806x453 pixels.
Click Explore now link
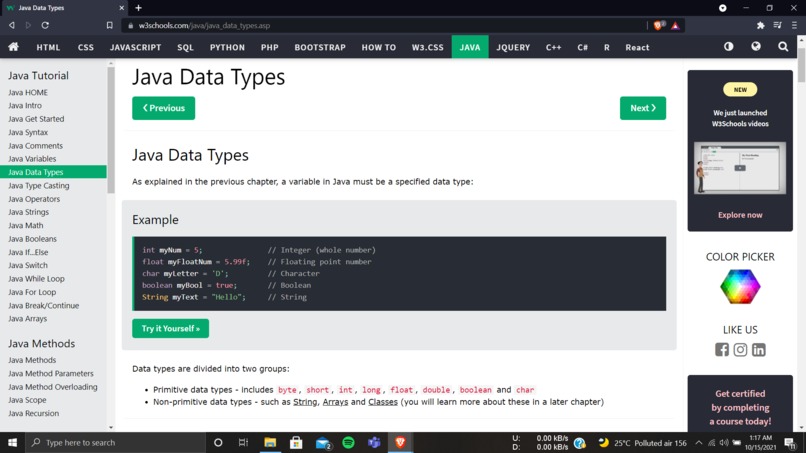(x=740, y=215)
